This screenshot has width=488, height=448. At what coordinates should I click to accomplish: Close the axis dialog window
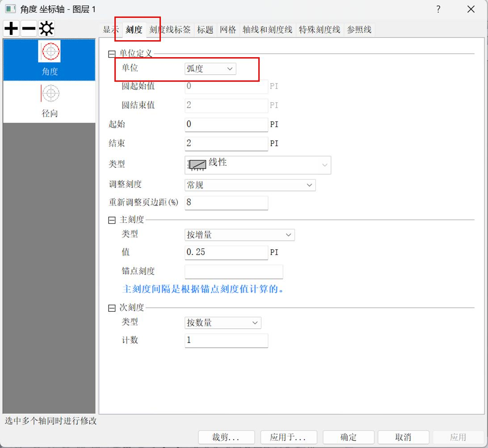click(471, 9)
